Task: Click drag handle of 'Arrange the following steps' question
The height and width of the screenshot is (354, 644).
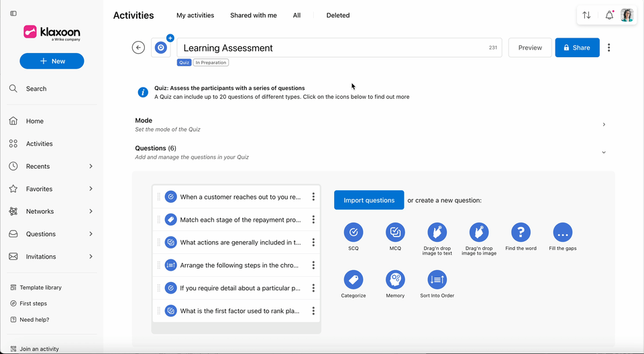Action: click(x=158, y=265)
